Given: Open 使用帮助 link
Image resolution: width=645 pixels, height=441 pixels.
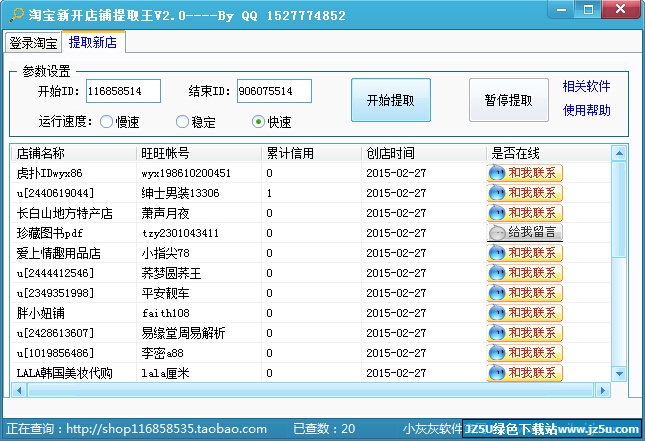Looking at the screenshot, I should 587,110.
